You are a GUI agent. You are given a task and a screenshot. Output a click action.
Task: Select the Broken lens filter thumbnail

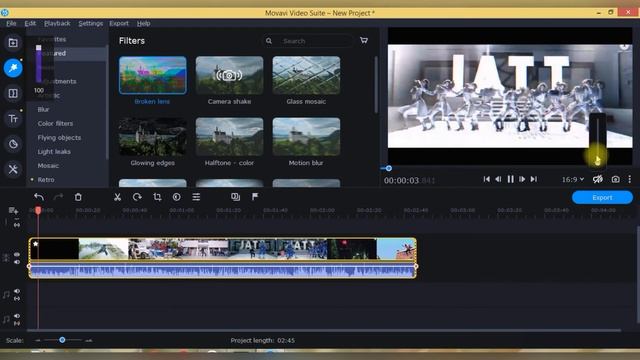[x=153, y=75]
